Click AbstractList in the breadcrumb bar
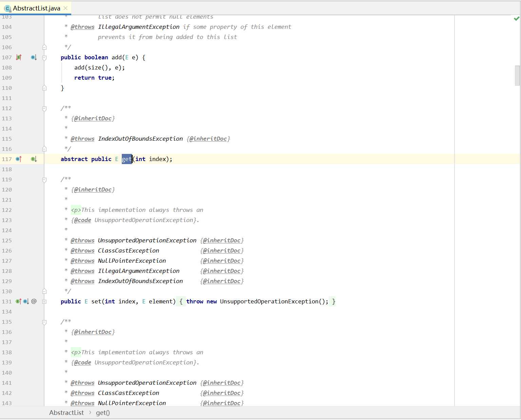This screenshot has width=521, height=420. click(66, 413)
